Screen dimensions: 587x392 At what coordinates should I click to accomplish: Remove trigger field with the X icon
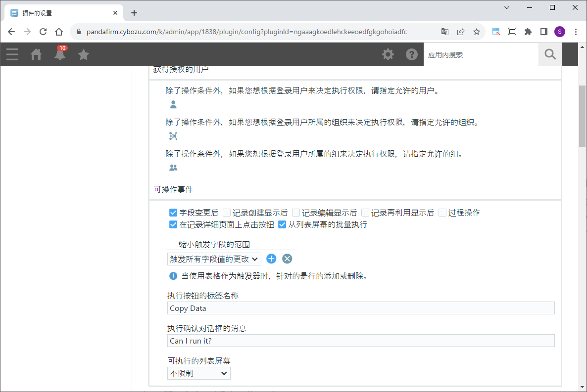pyautogui.click(x=287, y=259)
